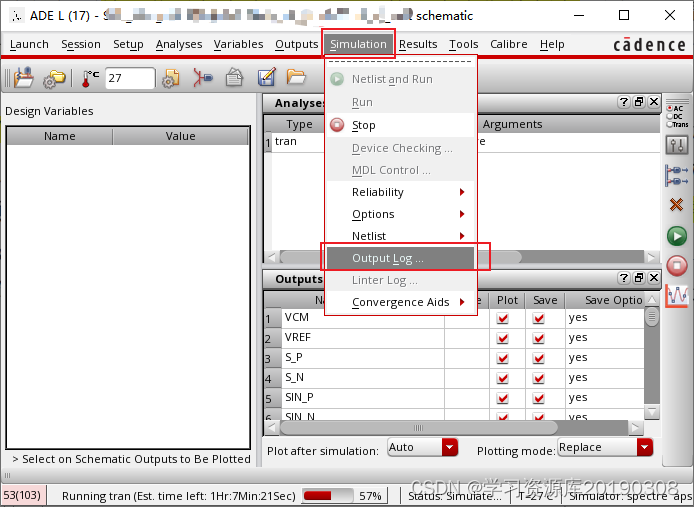Click the Value column header
The width and height of the screenshot is (694, 507).
point(180,136)
